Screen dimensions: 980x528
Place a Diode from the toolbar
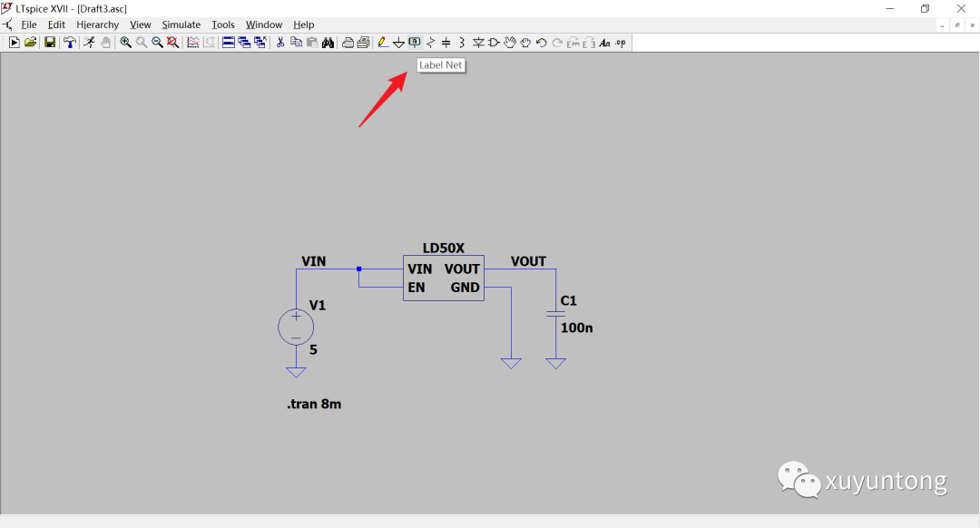pos(478,43)
